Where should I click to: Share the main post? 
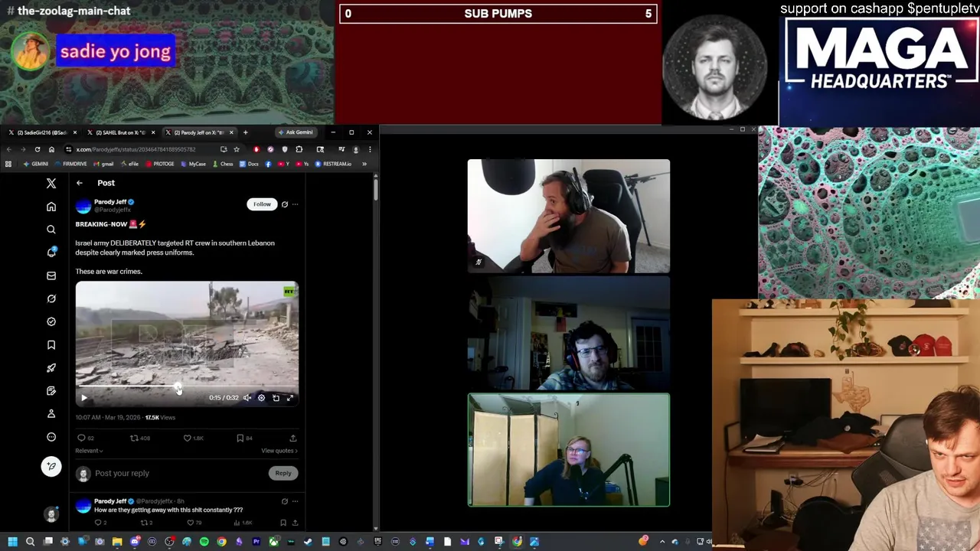click(292, 438)
